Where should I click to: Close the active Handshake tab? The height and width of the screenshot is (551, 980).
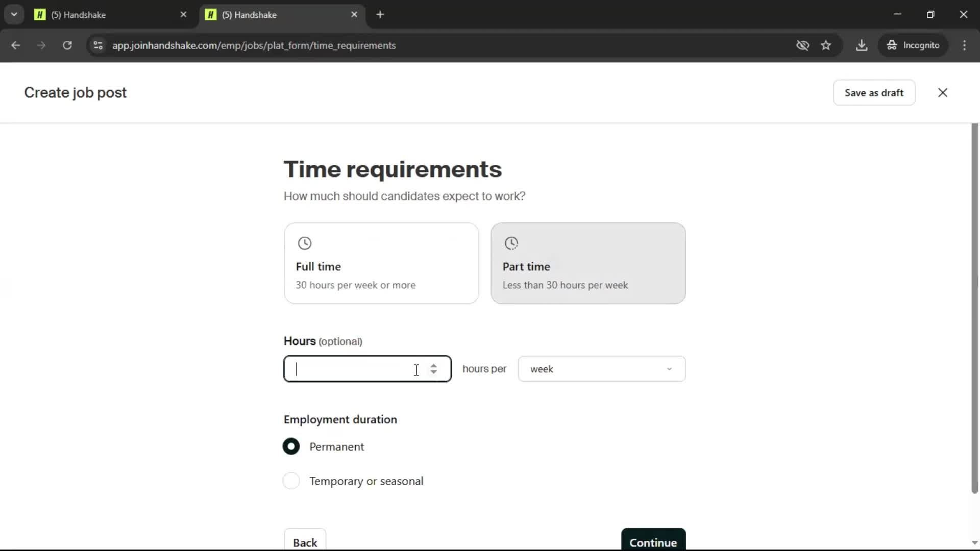[x=354, y=15]
